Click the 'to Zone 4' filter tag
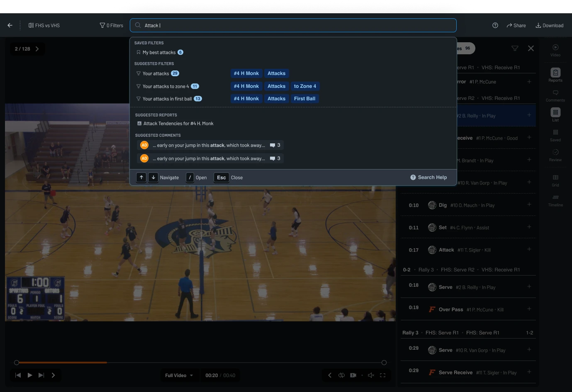 (x=305, y=86)
